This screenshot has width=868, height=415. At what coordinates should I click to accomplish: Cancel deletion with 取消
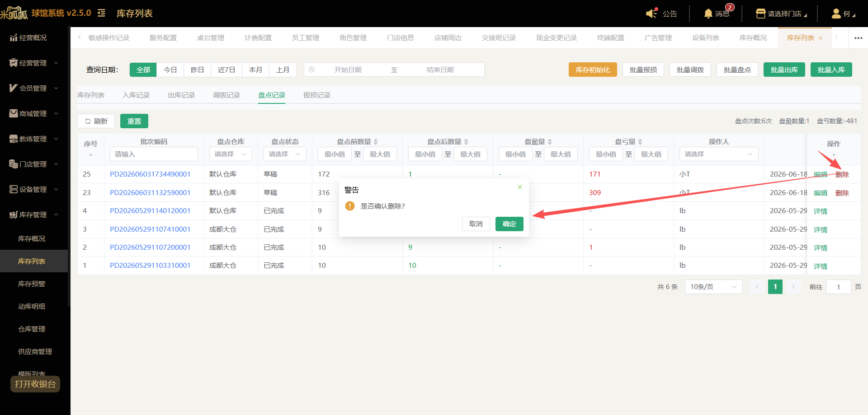click(x=476, y=224)
